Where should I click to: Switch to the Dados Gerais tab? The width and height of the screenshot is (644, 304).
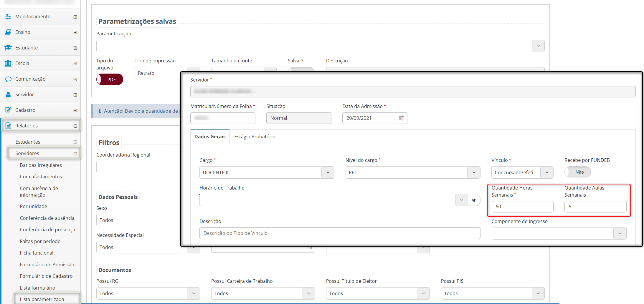click(210, 137)
